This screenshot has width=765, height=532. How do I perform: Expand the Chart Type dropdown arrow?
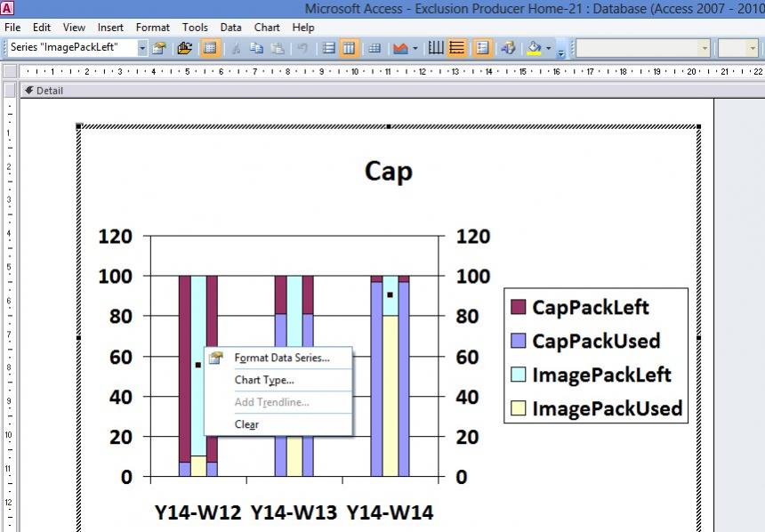[x=415, y=48]
